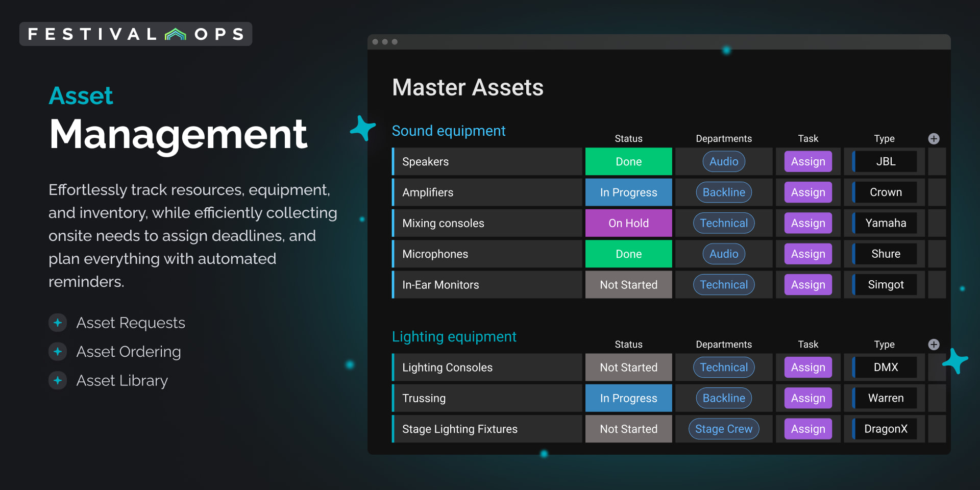Click the Master Assets board title
This screenshot has width=980, height=490.
(x=468, y=87)
